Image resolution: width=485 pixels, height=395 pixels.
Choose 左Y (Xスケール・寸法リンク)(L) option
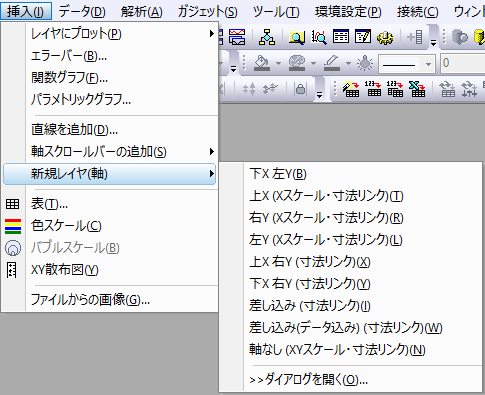point(351,240)
